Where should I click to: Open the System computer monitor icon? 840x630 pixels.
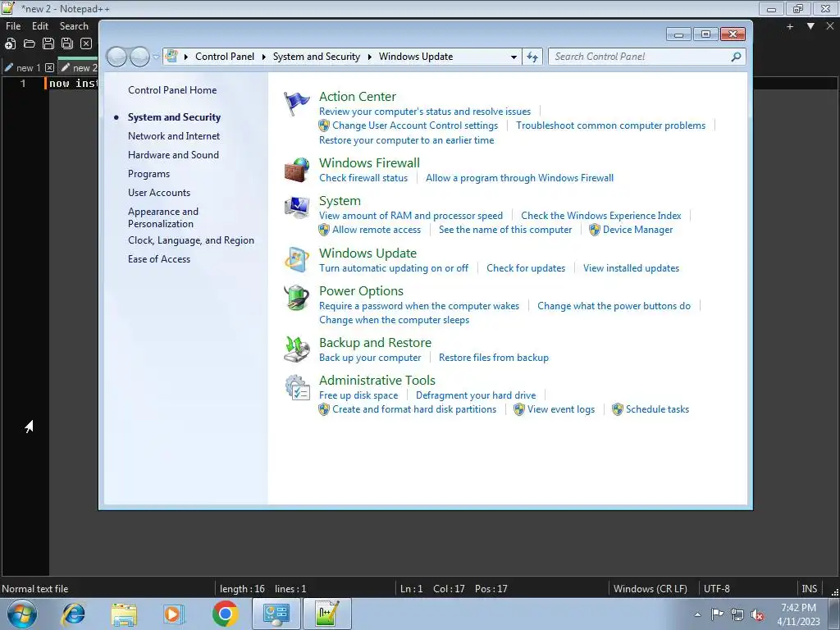296,208
